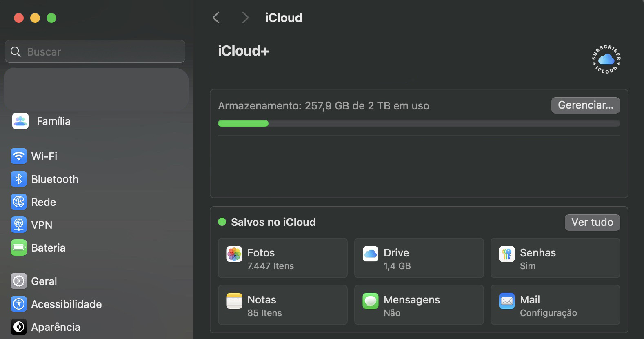This screenshot has width=644, height=339.
Task: Click the Geral gear icon
Action: click(18, 281)
